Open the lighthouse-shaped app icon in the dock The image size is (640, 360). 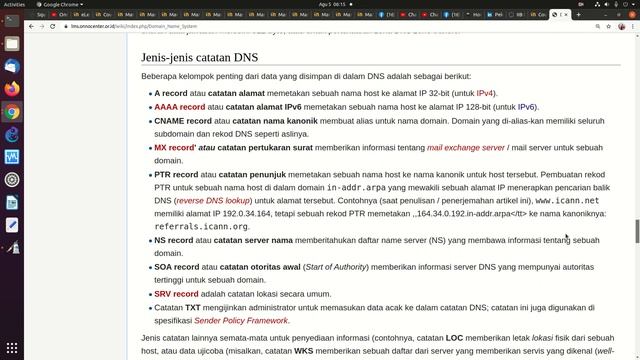[12, 248]
